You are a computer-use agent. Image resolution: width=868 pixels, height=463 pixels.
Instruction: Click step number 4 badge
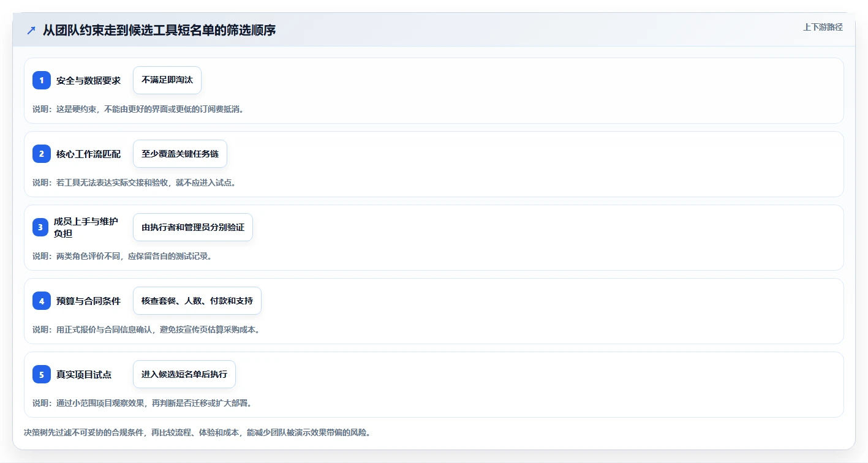coord(42,301)
